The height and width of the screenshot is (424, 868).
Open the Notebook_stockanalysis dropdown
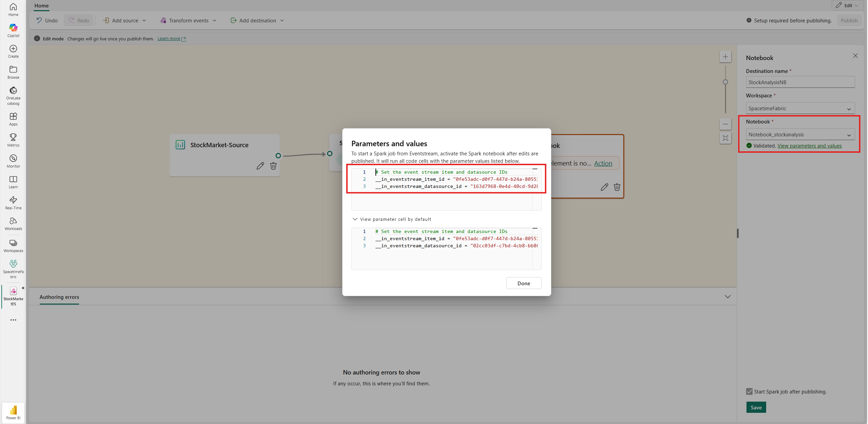(x=800, y=135)
